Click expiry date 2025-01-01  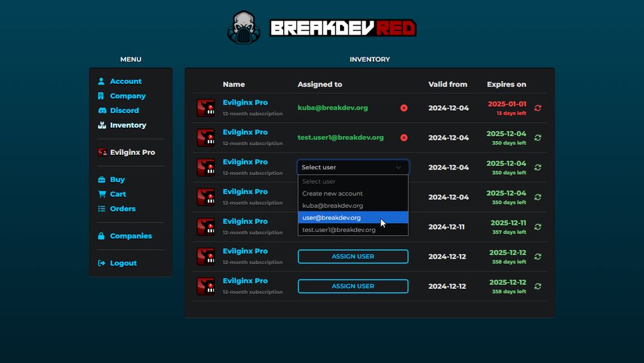pos(507,104)
